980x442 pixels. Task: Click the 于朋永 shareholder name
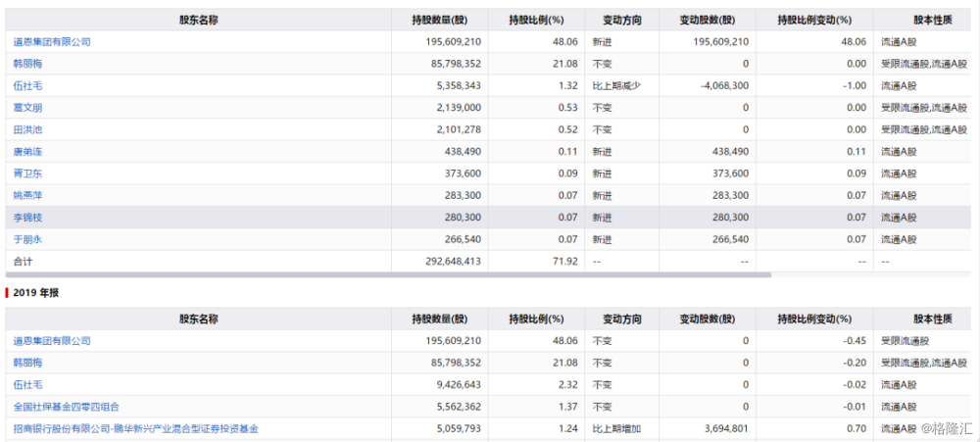26,239
